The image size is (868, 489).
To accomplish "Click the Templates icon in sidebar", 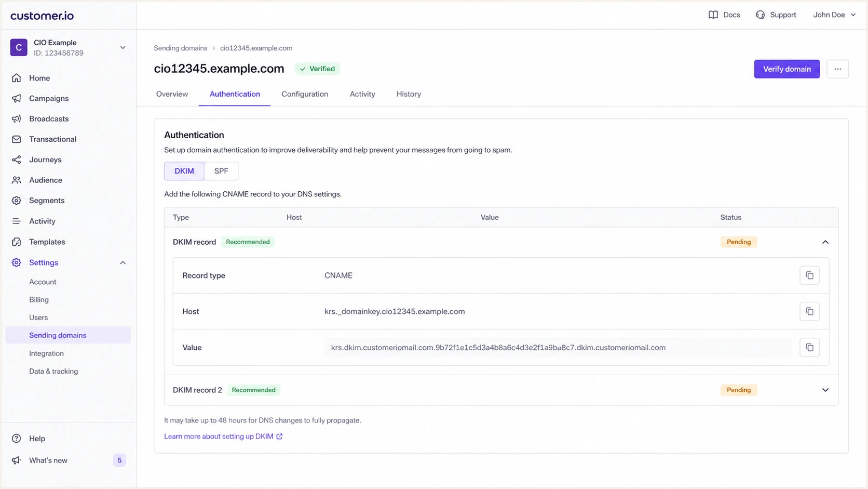I will (x=17, y=242).
